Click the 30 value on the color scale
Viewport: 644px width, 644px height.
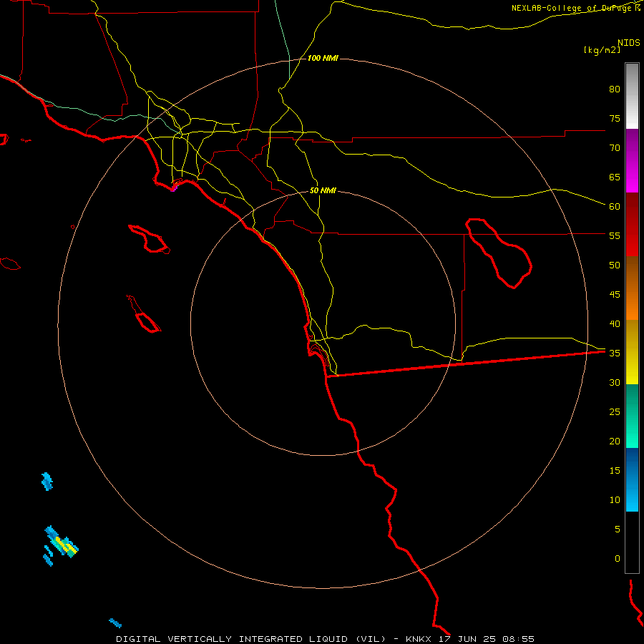615,382
